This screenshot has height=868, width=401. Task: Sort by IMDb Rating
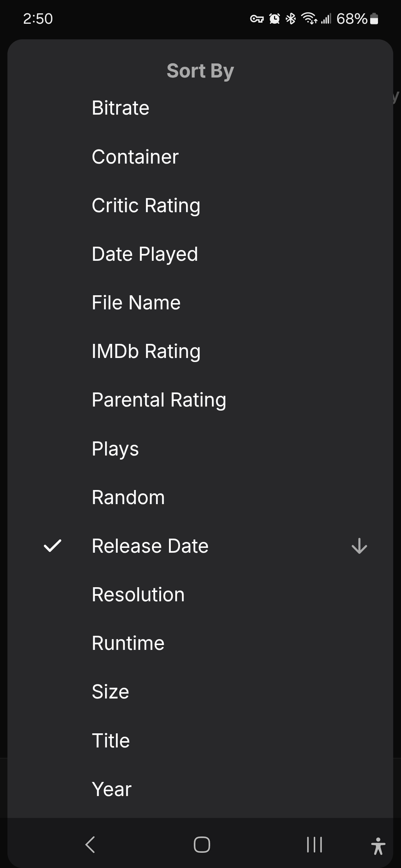(x=146, y=351)
